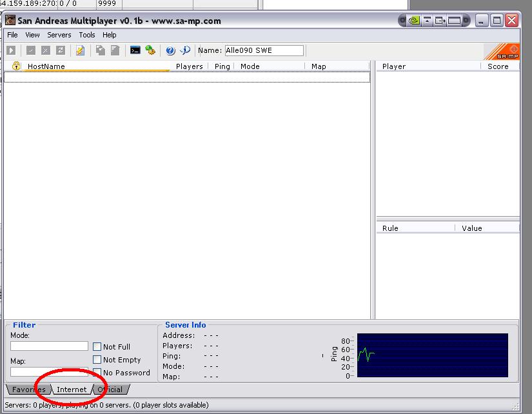Sort by the Ping column header

click(x=222, y=66)
